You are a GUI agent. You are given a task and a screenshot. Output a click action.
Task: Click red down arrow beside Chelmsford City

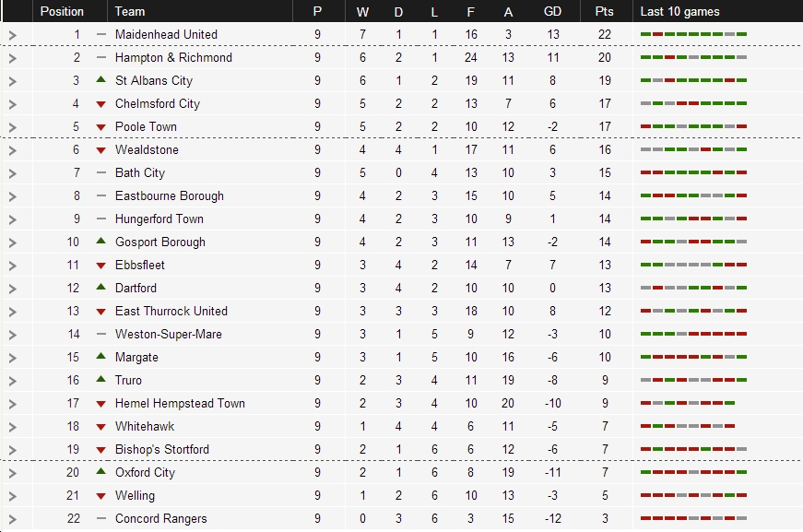coord(100,104)
